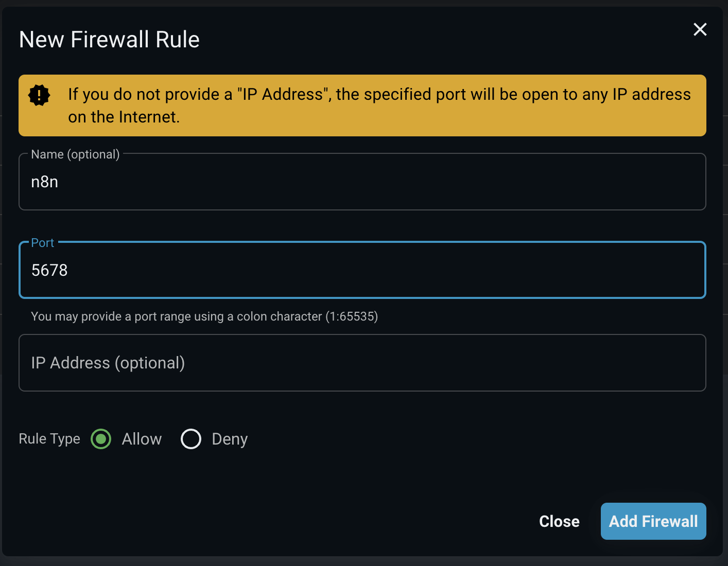The width and height of the screenshot is (728, 566).
Task: Click the "Deny" label text
Action: click(x=230, y=439)
